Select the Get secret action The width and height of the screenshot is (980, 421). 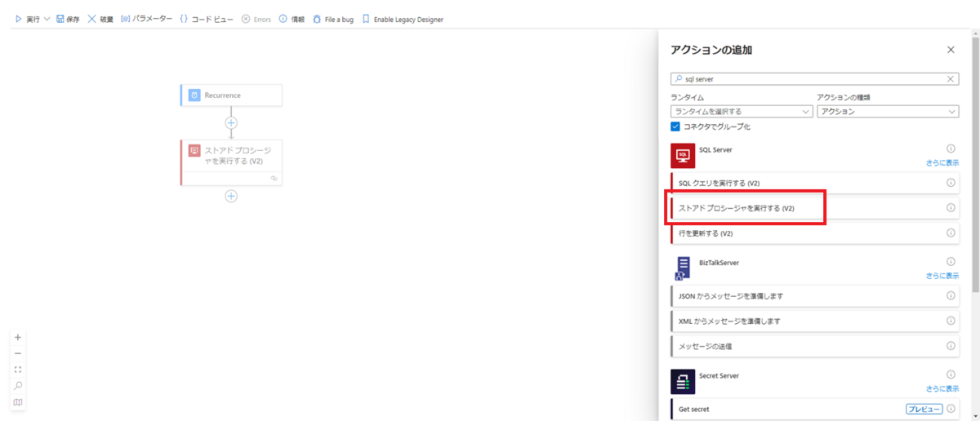814,409
